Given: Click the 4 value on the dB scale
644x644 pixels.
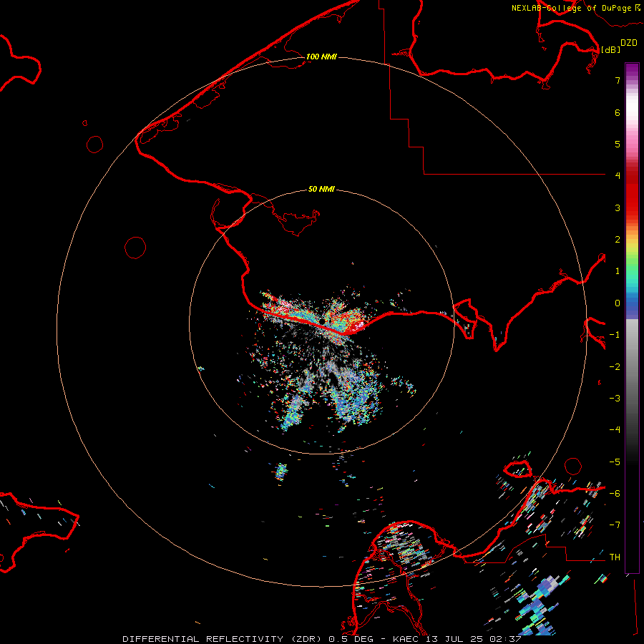Looking at the screenshot, I should click(x=618, y=175).
